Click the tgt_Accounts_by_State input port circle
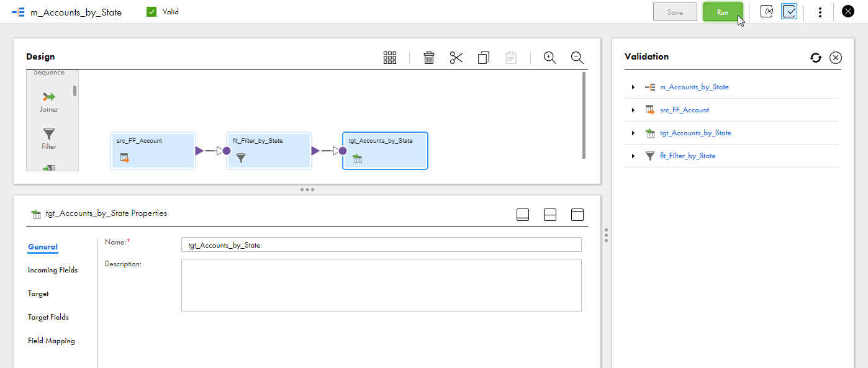Viewport: 868px width, 368px height. pos(343,151)
